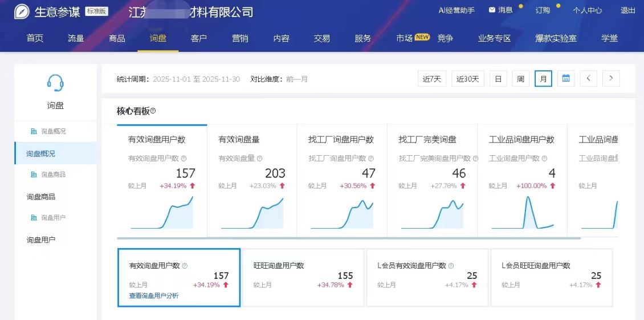Click the 消息 envelope icon
The height and width of the screenshot is (320, 644).
coord(492,10)
